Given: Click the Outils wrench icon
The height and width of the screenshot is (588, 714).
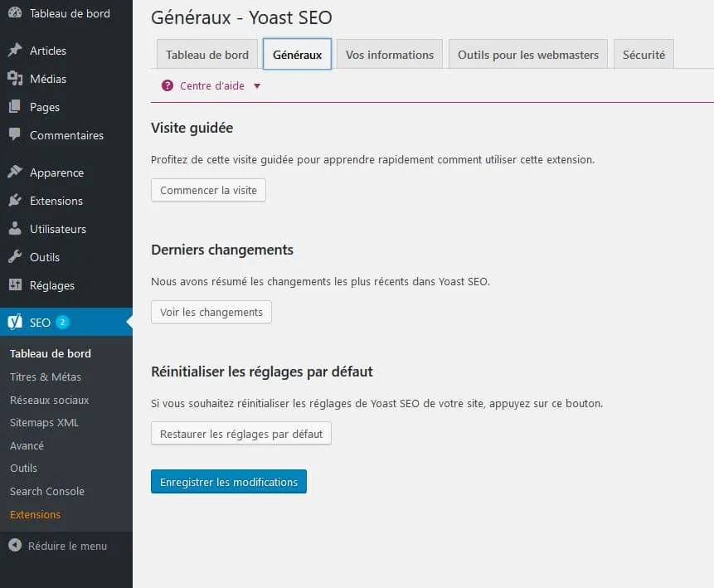Looking at the screenshot, I should pos(15,256).
